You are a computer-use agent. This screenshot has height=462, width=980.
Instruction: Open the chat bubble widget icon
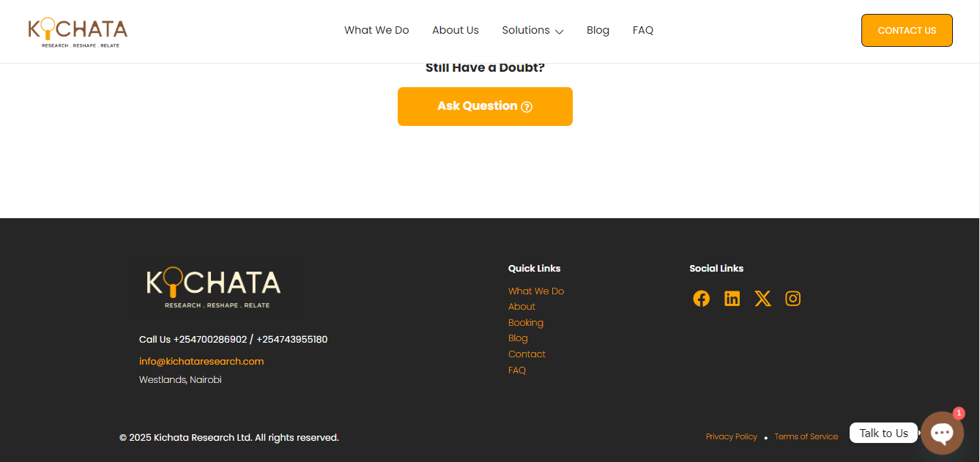tap(941, 433)
